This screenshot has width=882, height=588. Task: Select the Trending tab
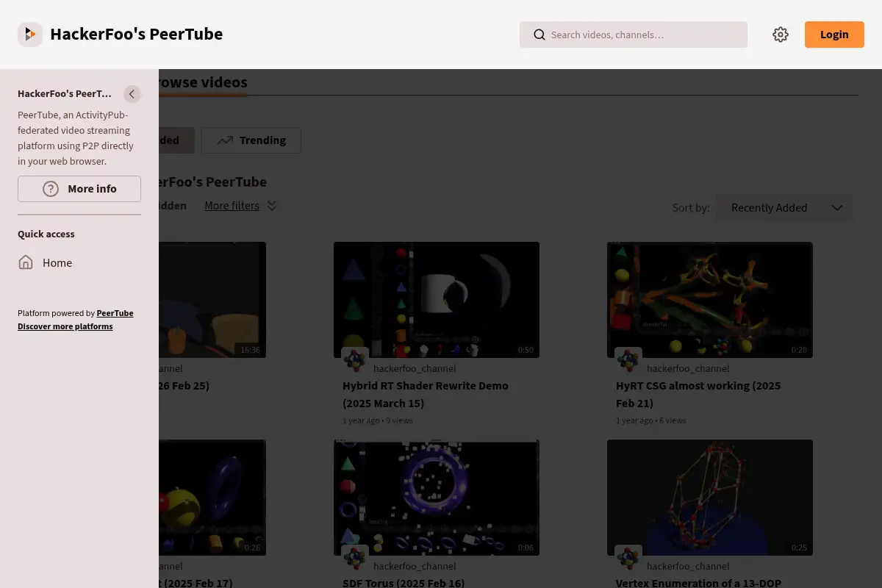coord(251,140)
